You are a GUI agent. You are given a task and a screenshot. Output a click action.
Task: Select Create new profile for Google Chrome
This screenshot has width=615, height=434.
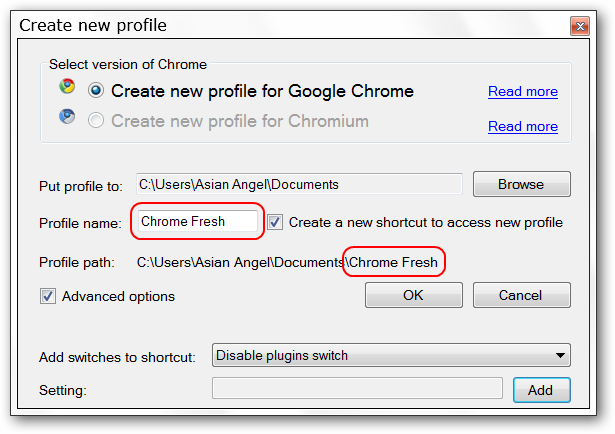[96, 91]
